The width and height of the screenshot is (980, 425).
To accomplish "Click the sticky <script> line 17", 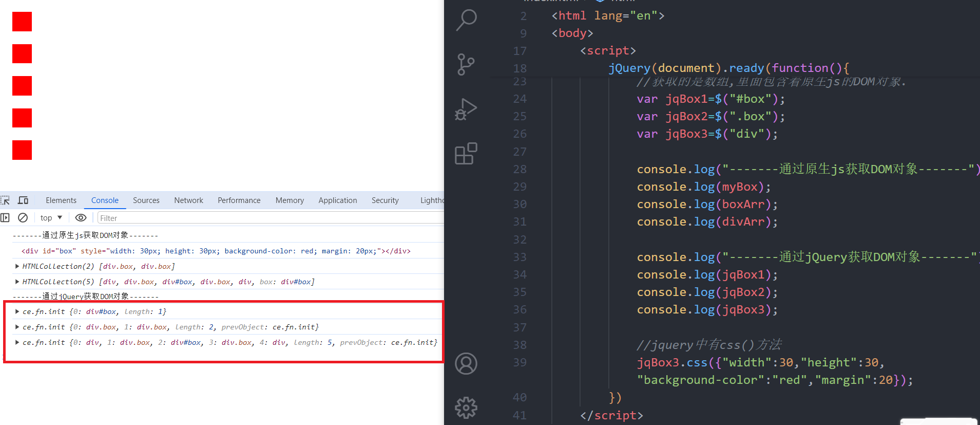I will click(608, 51).
